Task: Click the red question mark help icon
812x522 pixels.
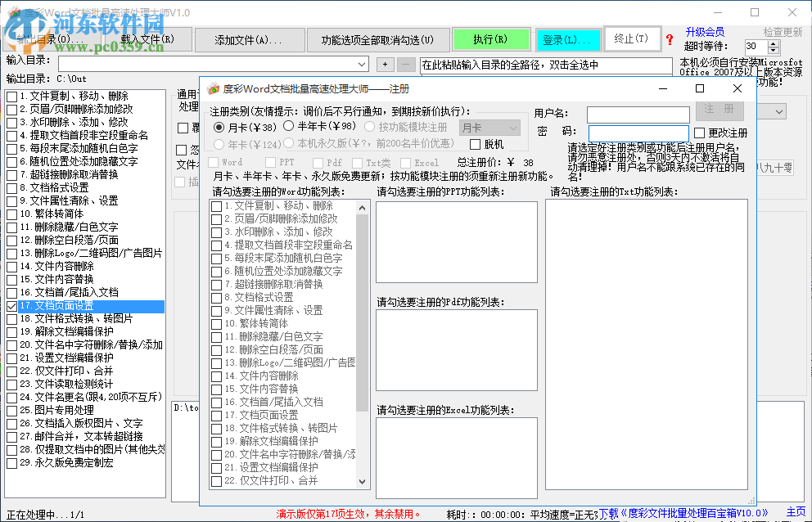Action: pyautogui.click(x=669, y=38)
